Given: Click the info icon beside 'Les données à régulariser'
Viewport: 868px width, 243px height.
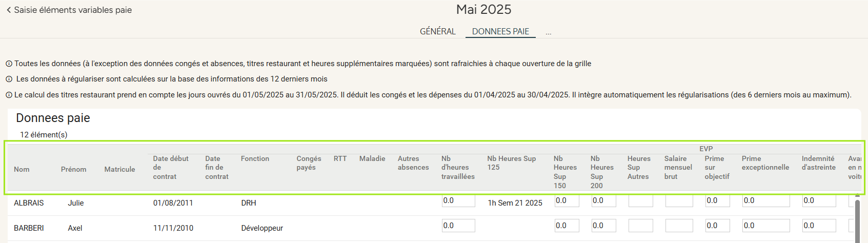Looking at the screenshot, I should point(9,79).
